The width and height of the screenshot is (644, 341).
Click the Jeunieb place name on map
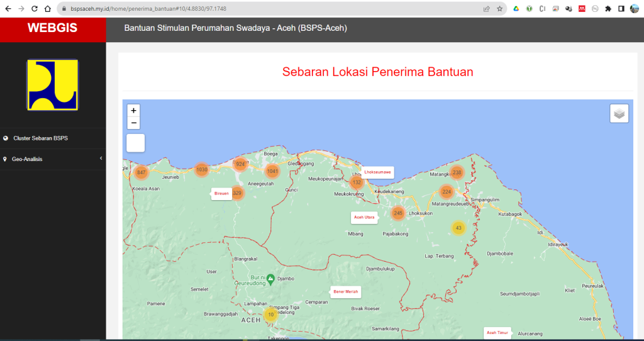pyautogui.click(x=170, y=177)
